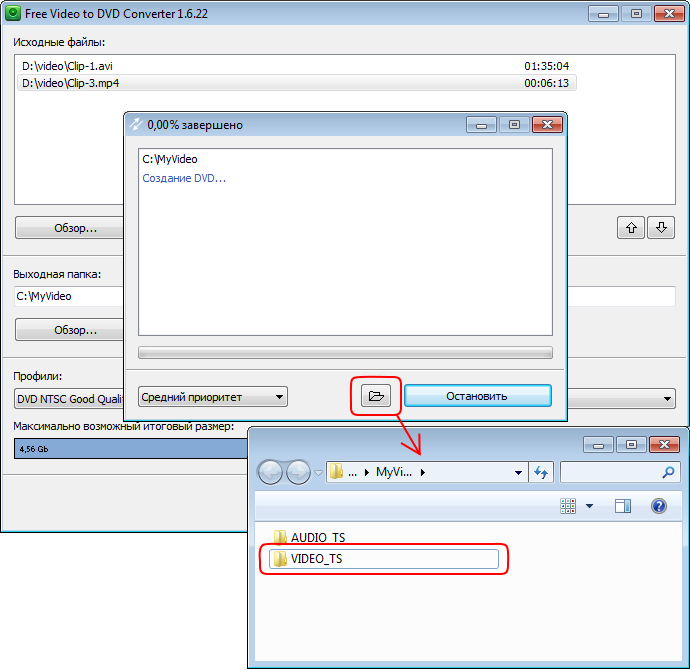The width and height of the screenshot is (690, 670).
Task: Move selected file down with arrow button
Action: tap(660, 228)
